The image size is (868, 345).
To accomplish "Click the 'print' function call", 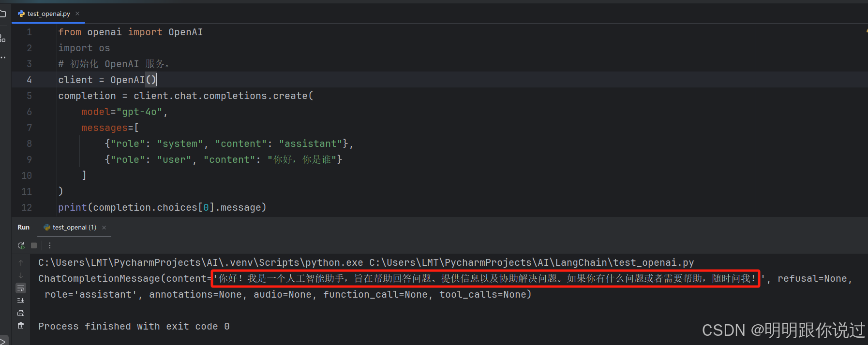I will 73,207.
